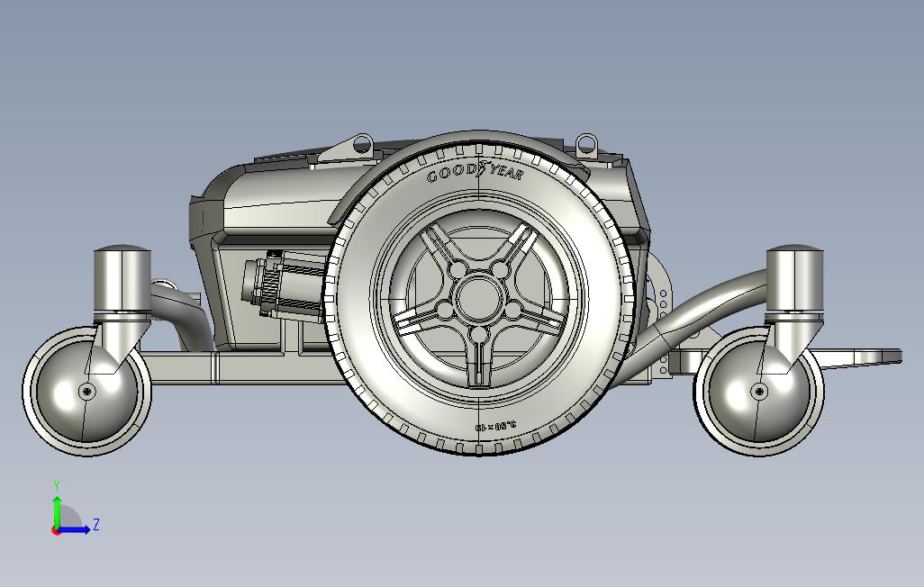924x587 pixels.
Task: Select the right caster swivel housing cylinder
Action: pyautogui.click(x=795, y=278)
